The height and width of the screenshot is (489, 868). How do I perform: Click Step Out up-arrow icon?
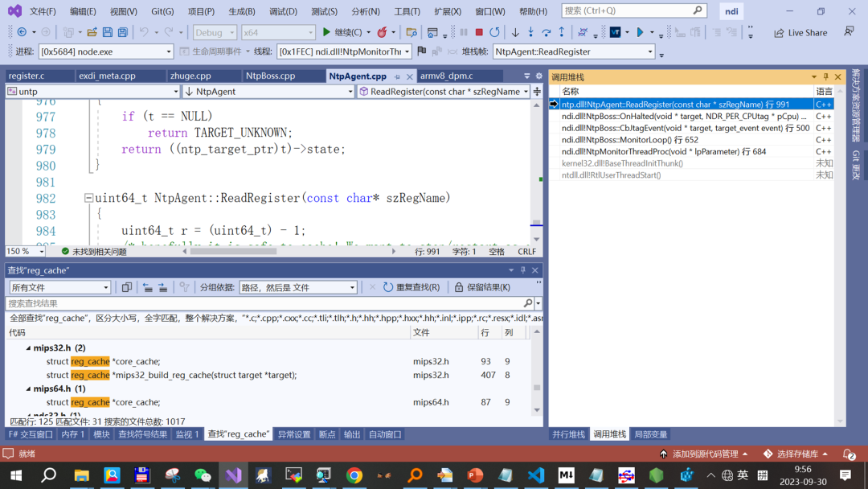pos(561,33)
